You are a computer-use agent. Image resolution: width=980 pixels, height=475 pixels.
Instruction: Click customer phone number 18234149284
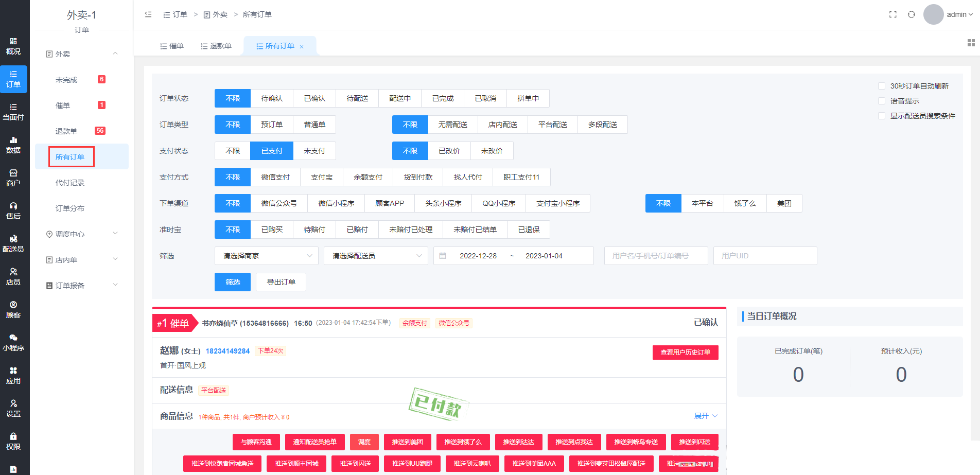(227, 351)
